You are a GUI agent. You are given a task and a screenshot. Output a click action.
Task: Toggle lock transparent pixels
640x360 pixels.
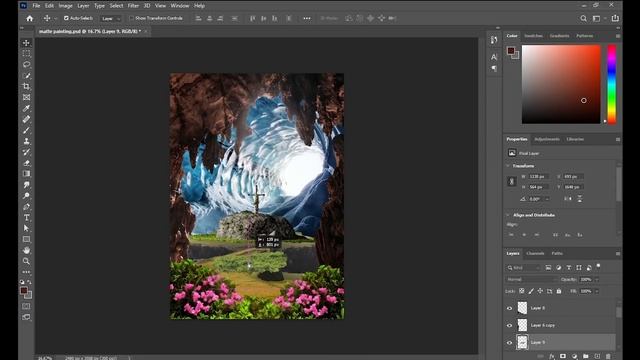coord(522,291)
